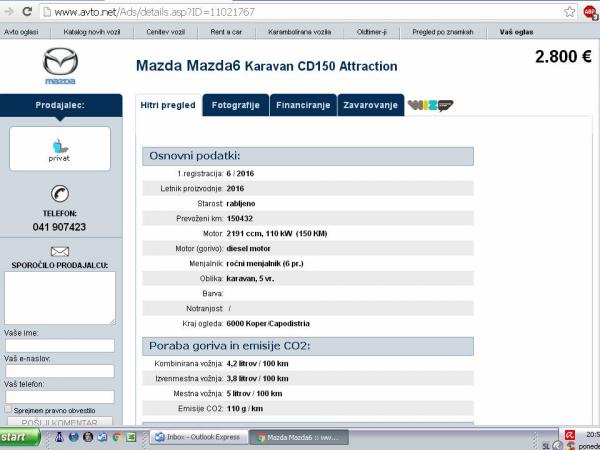The width and height of the screenshot is (600, 450).
Task: Tick the 'Sprejmem pravno obvestilo' checkbox
Action: pos(8,409)
